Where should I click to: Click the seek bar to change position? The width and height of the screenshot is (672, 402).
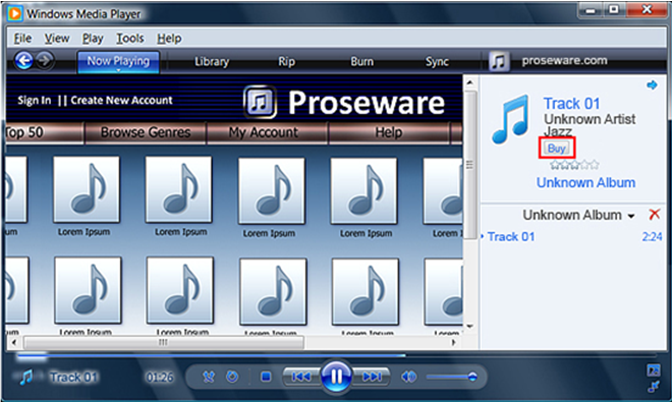(336, 355)
